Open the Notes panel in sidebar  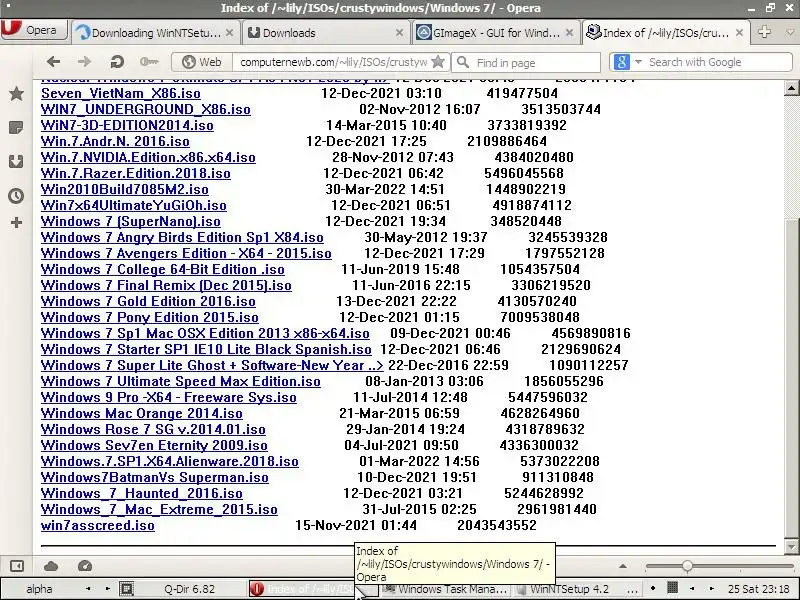click(x=16, y=128)
